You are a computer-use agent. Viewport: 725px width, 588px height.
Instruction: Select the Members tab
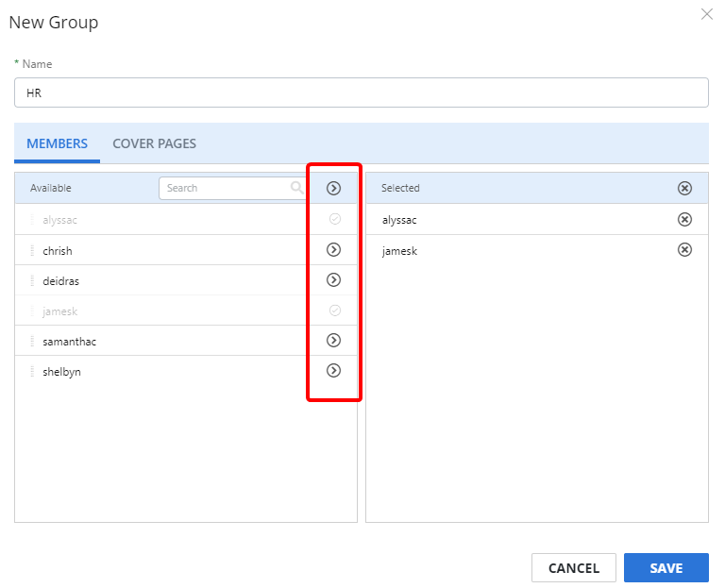(57, 143)
